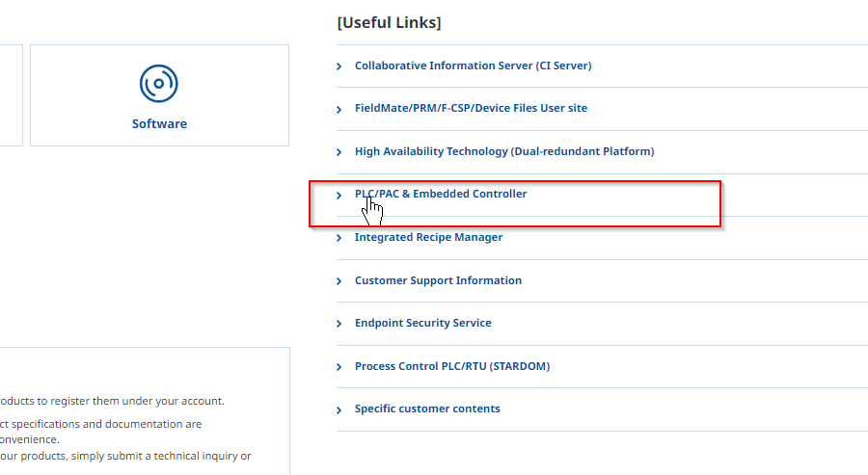This screenshot has height=475, width=868.
Task: Open High Availability Technology (Dual-redundant Platform)
Action: pos(504,151)
